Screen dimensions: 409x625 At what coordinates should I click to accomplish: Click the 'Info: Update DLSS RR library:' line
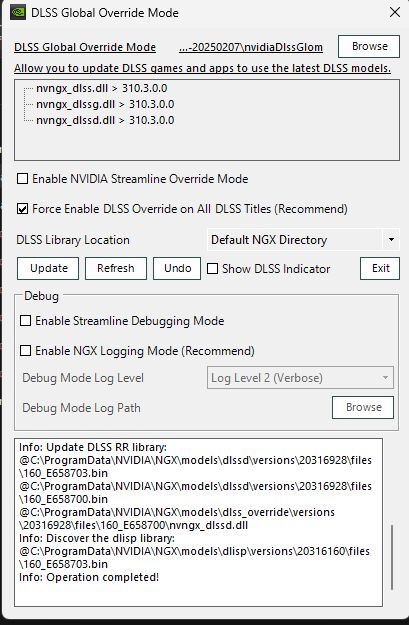pos(93,447)
